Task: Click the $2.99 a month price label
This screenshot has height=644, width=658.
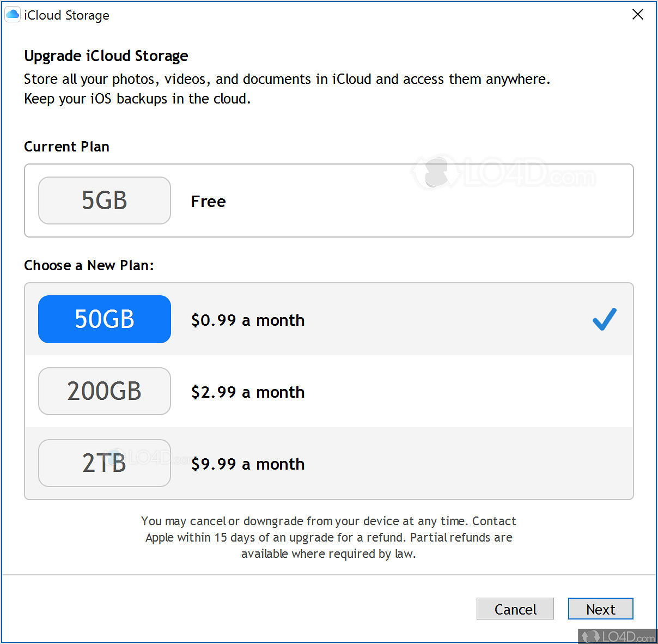Action: click(x=247, y=392)
